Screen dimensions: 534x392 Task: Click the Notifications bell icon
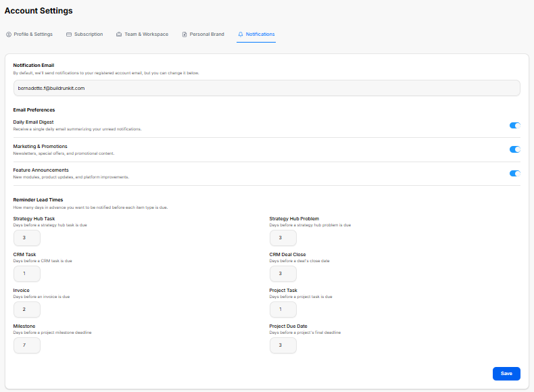(241, 34)
